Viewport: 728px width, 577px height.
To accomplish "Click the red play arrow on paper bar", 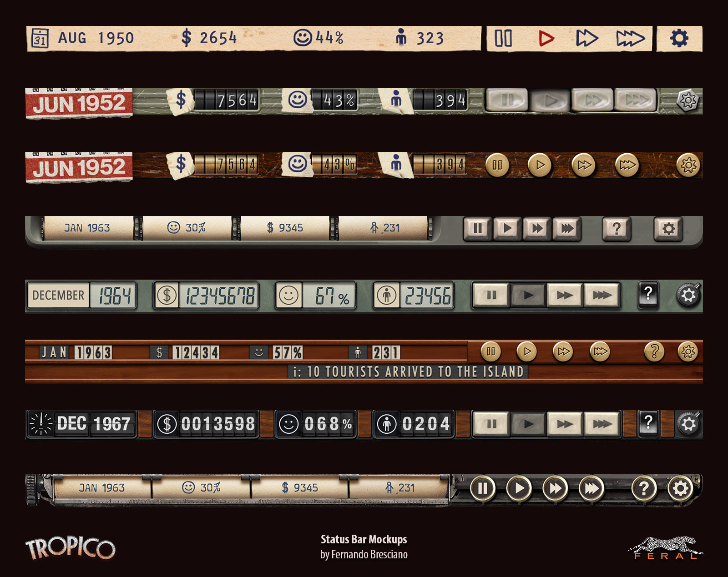I will (x=546, y=38).
